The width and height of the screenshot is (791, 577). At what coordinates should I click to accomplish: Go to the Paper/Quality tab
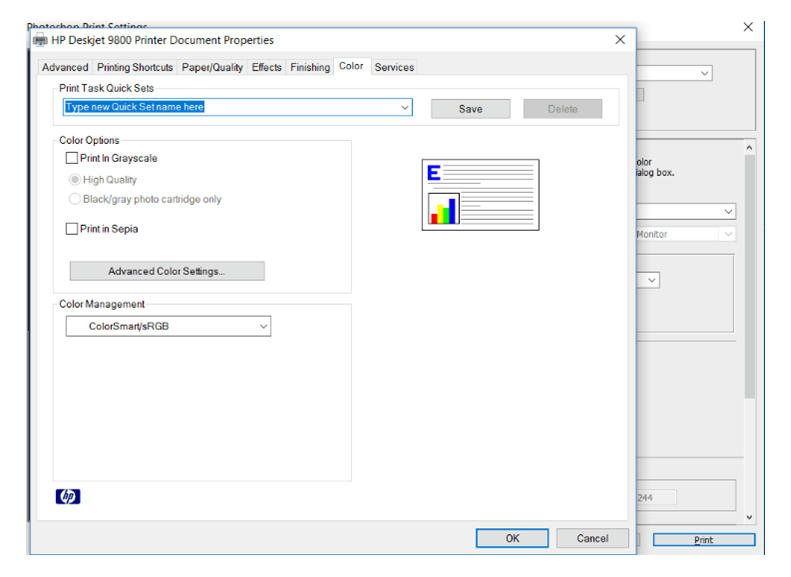[212, 67]
